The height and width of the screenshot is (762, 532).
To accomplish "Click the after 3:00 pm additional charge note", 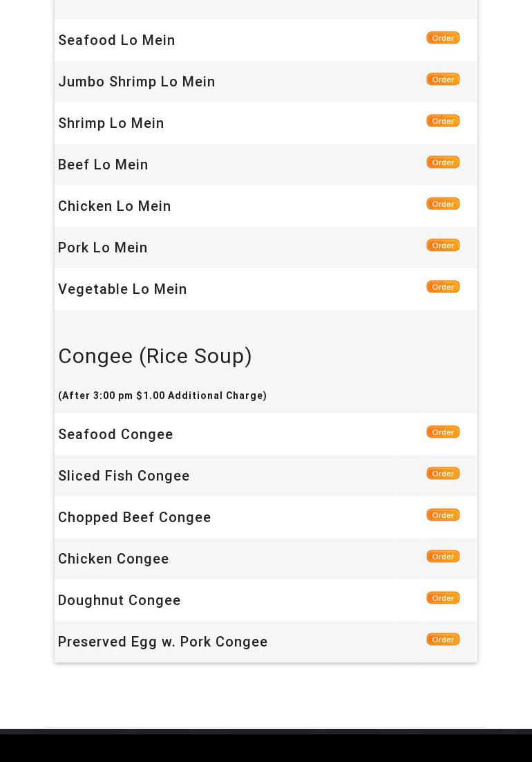I will [162, 396].
